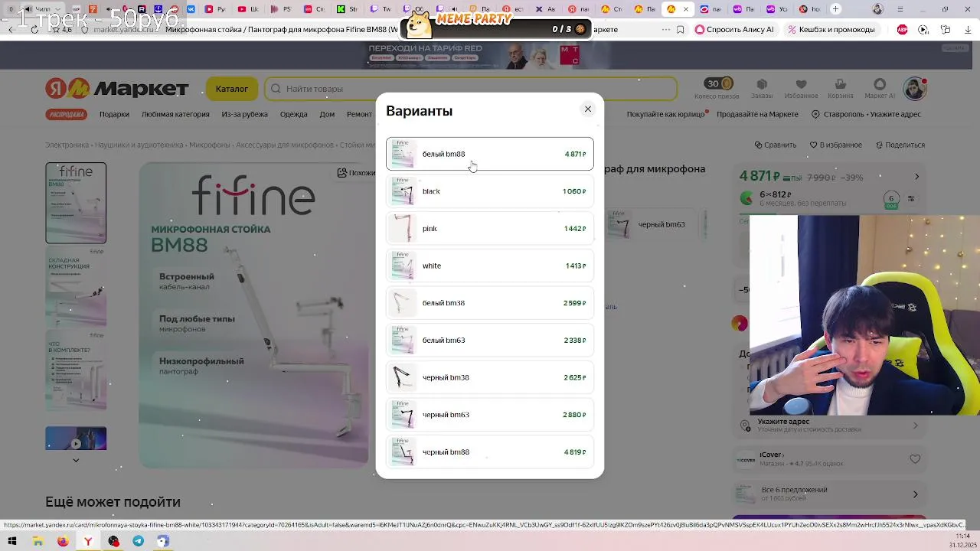Add product to comparison via Сравнить
Viewport: 980px width, 551px height.
click(x=776, y=145)
